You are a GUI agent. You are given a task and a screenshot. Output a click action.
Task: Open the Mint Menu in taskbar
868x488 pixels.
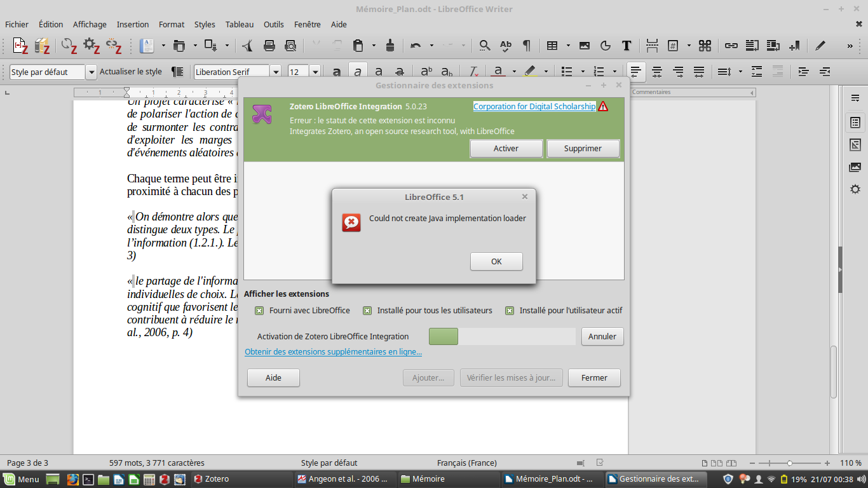click(x=22, y=479)
